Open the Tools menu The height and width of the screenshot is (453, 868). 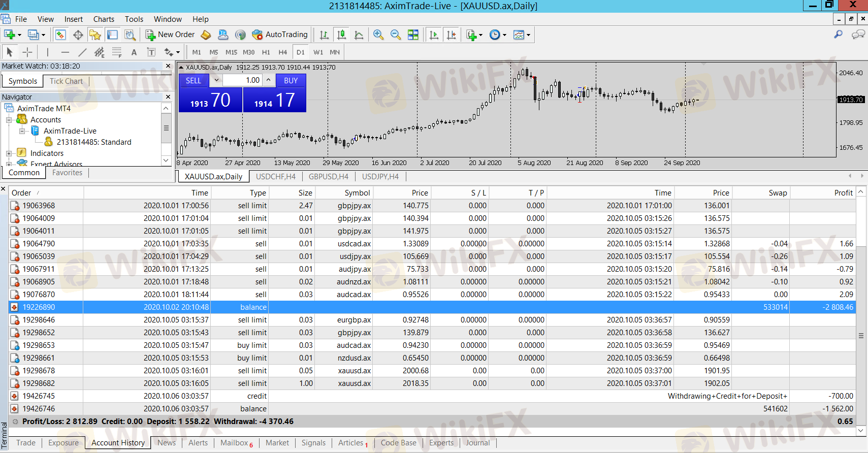134,19
